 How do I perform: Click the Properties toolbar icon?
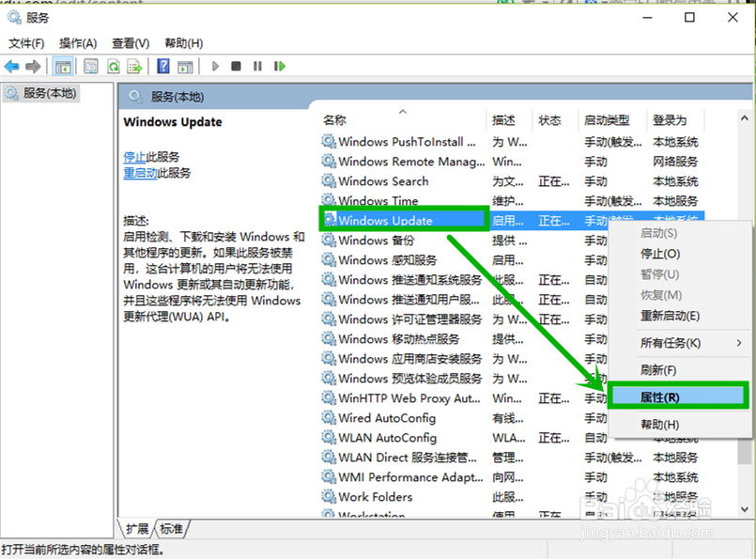click(91, 66)
